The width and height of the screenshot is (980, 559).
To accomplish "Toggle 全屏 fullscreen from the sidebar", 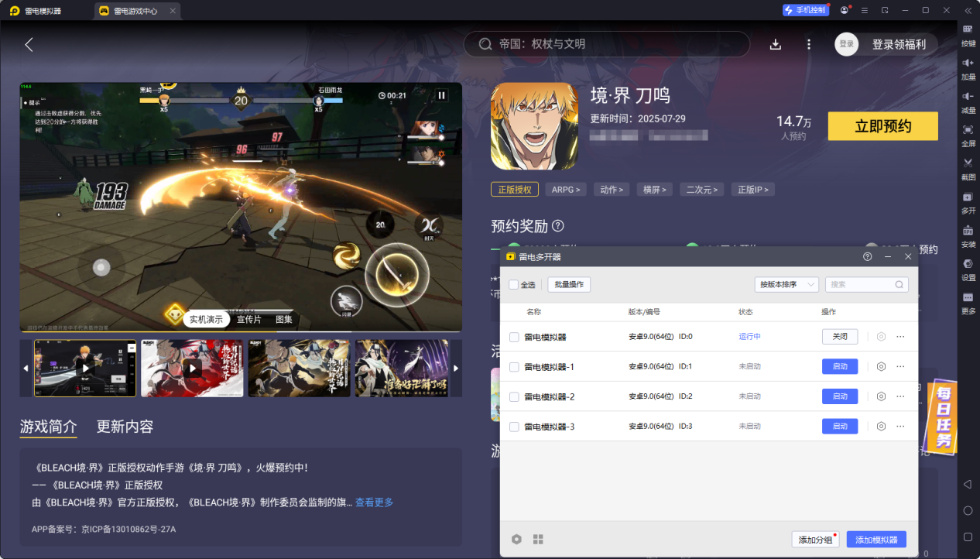I will pyautogui.click(x=968, y=134).
